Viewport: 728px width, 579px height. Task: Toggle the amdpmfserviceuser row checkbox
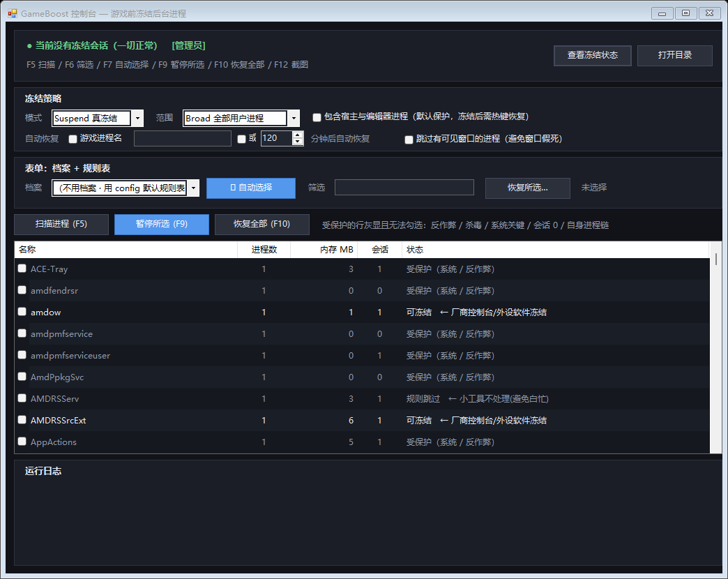[22, 355]
